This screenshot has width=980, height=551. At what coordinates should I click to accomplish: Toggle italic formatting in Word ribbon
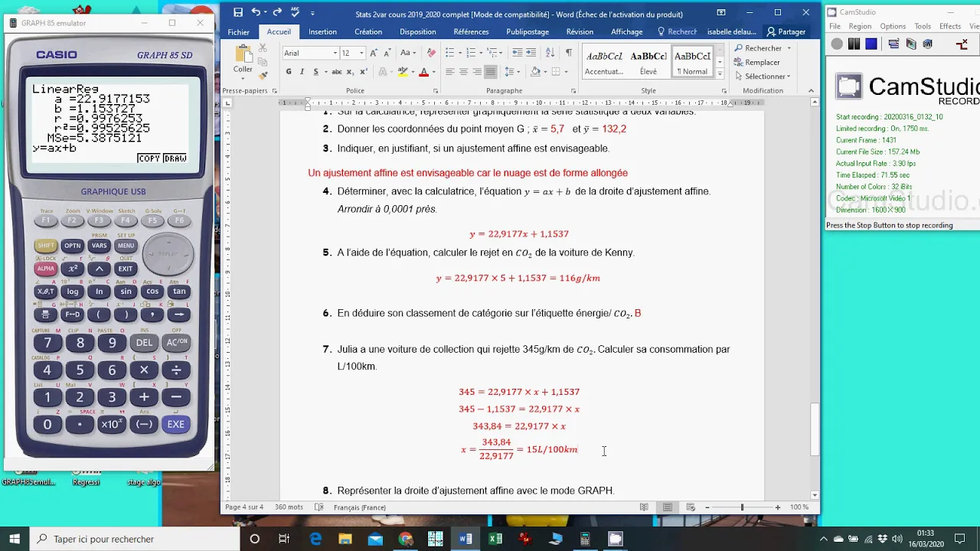point(302,72)
